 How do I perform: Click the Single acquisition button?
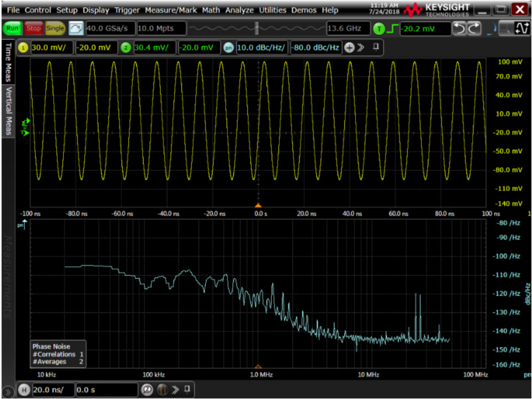tap(55, 29)
